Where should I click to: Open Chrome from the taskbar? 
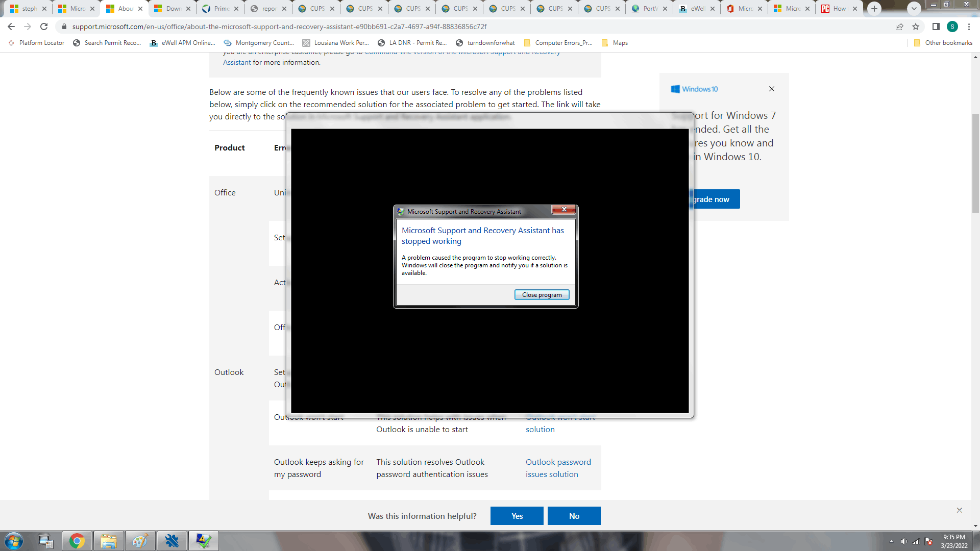point(77,541)
